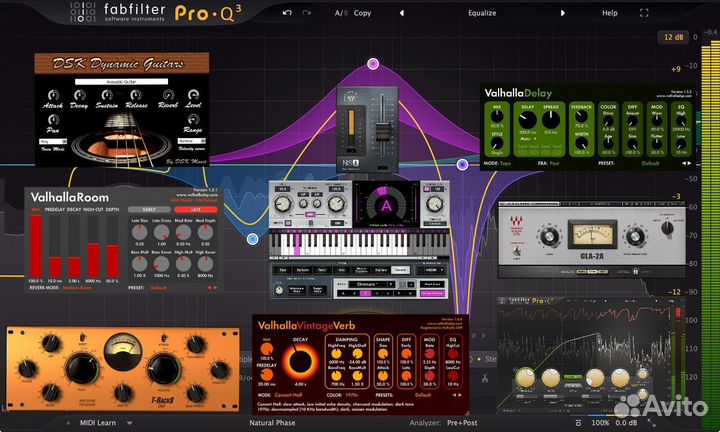This screenshot has width=720, height=432.
Task: Click the Mod Rate knob in ValhallaRoom
Action: tap(183, 233)
